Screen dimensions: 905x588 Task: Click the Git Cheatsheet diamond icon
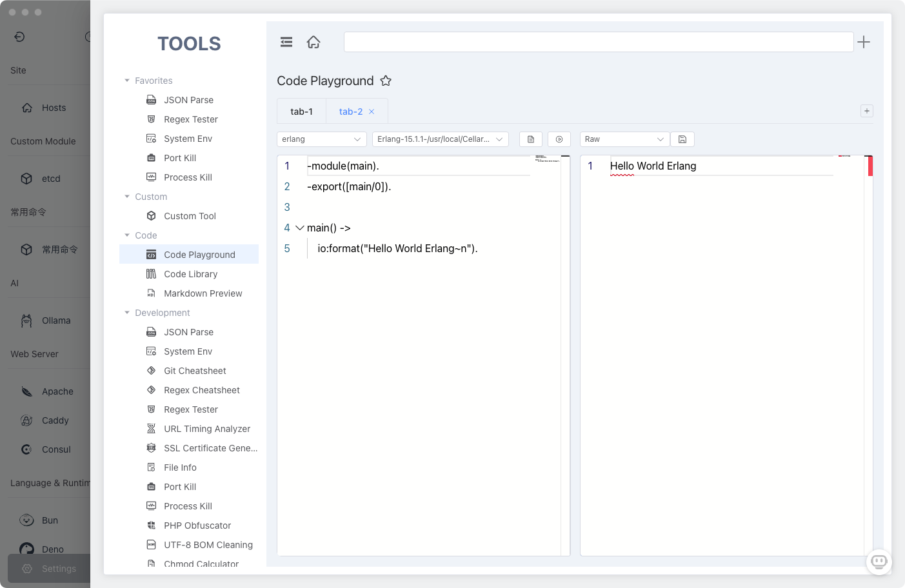tap(151, 371)
